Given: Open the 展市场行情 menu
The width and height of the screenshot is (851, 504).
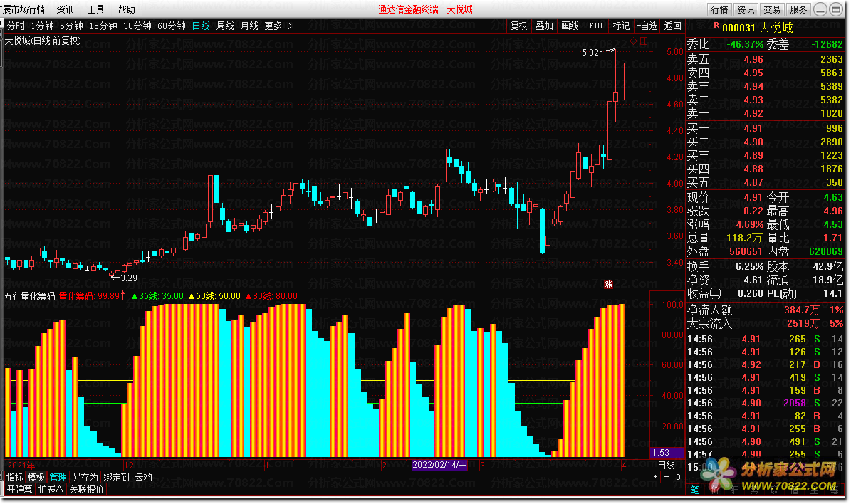Looking at the screenshot, I should click(24, 9).
